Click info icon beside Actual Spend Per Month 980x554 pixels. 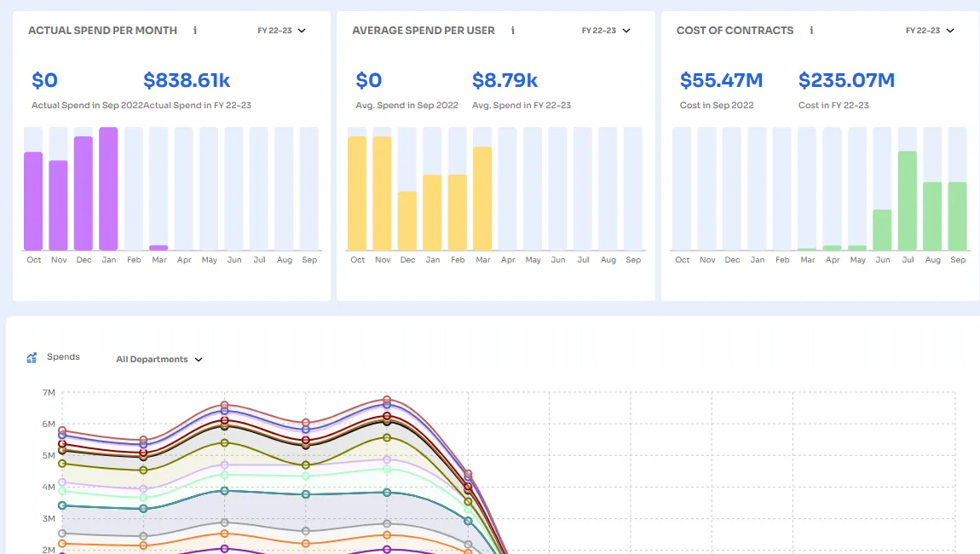[195, 30]
